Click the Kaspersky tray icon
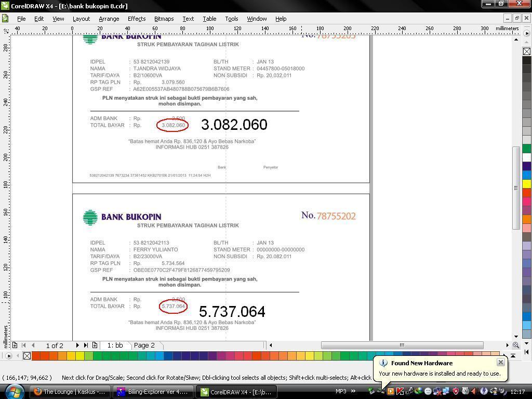532x399 pixels. coord(401,392)
